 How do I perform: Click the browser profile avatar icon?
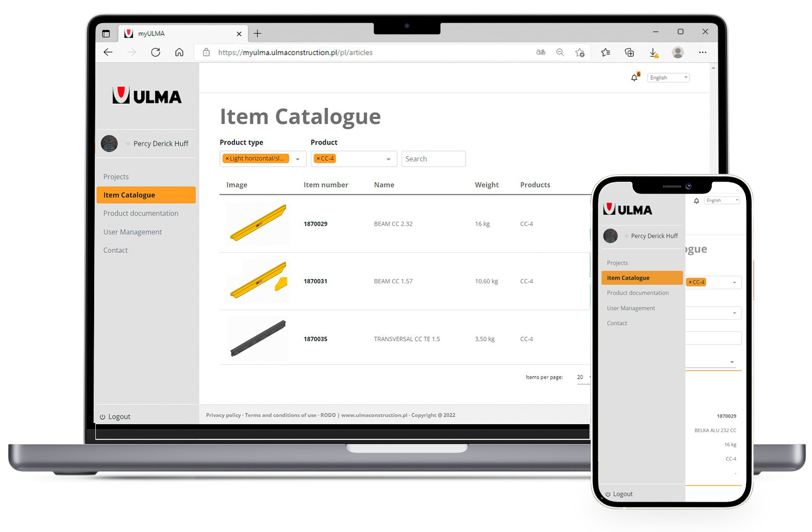[678, 53]
